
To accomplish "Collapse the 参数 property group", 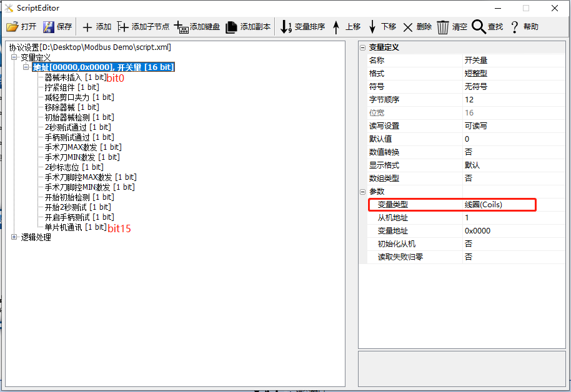I will pos(363,192).
